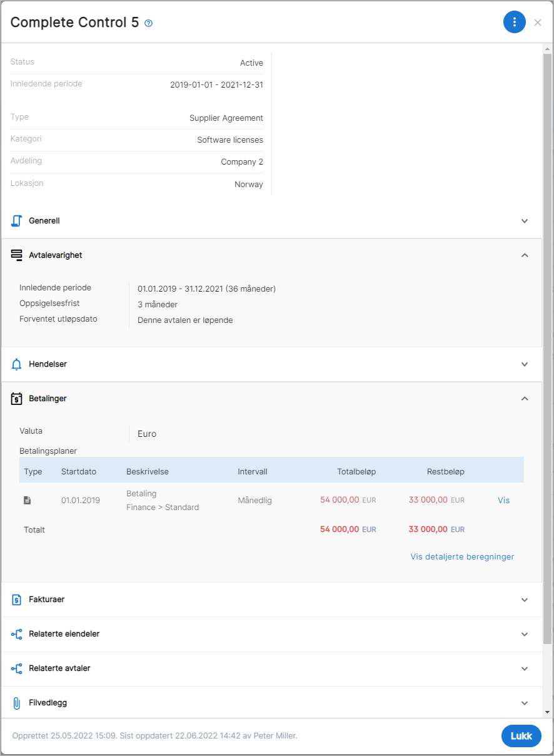Expand the Hendelser section chevron
The image size is (554, 756).
[525, 364]
